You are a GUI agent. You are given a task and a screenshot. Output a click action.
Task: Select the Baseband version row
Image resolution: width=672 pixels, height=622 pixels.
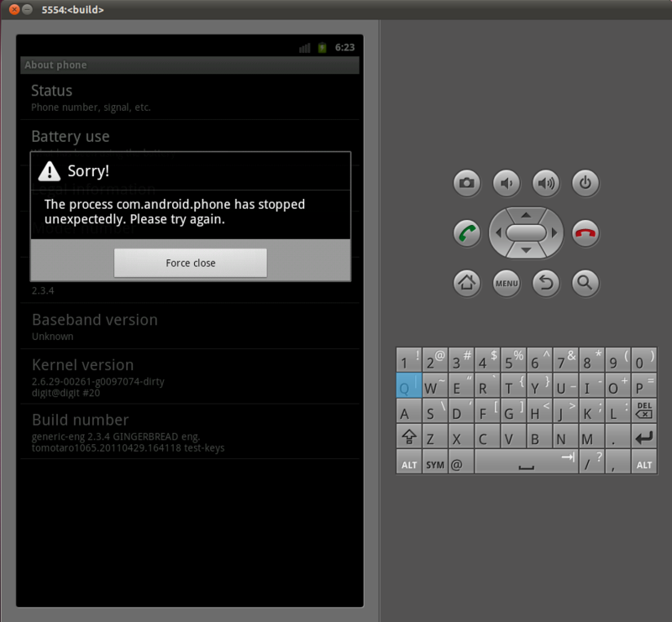click(x=190, y=326)
